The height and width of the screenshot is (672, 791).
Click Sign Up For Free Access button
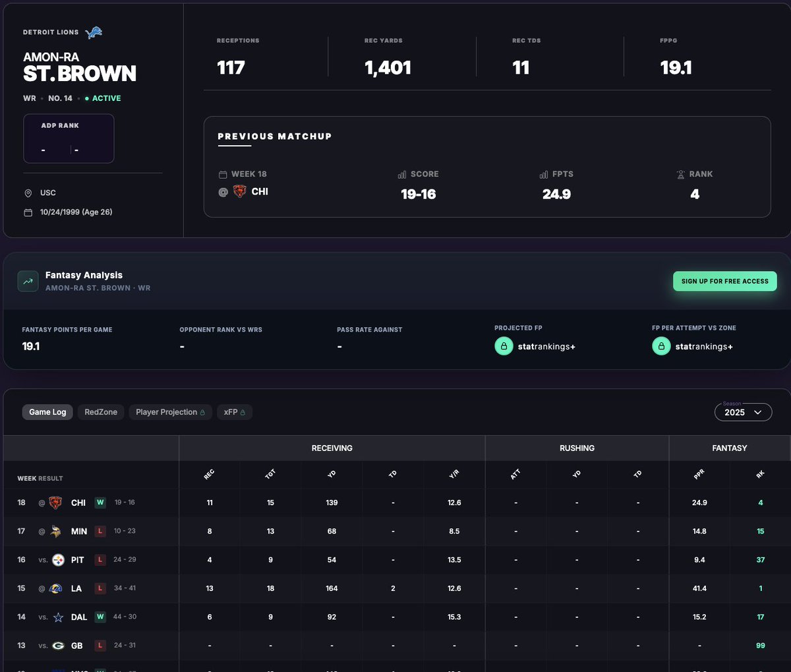point(725,281)
